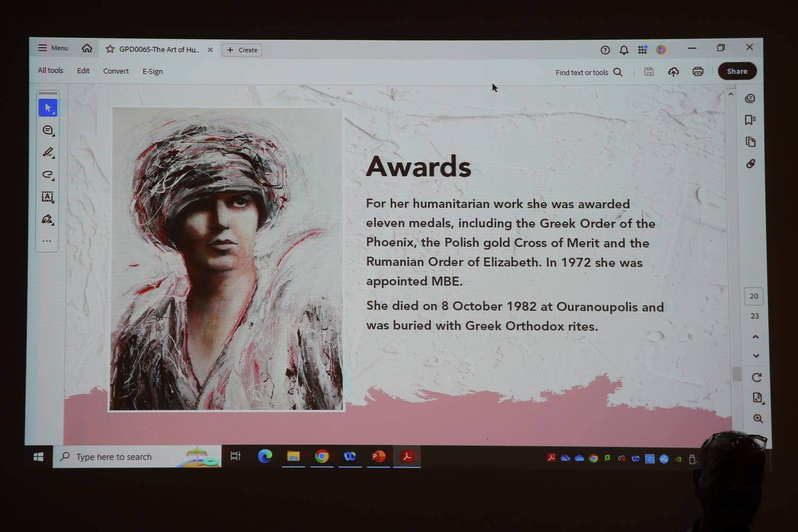Select the arrow selection tool
Screen dimensions: 798x532
[x=47, y=108]
